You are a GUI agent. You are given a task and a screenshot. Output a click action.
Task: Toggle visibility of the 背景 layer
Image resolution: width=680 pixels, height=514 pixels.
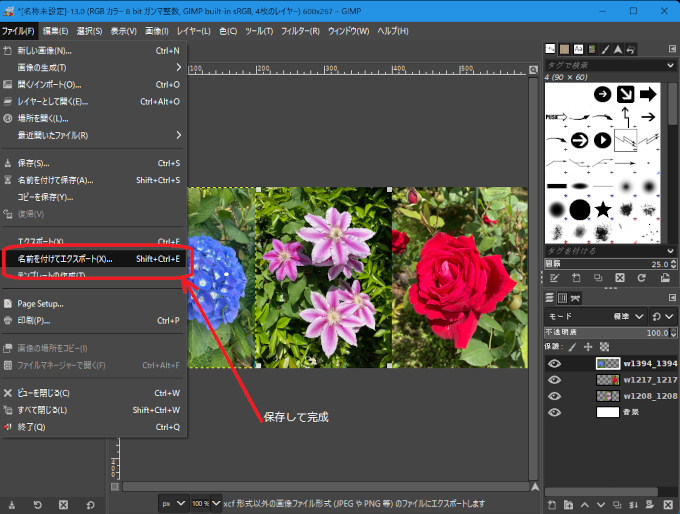click(554, 411)
